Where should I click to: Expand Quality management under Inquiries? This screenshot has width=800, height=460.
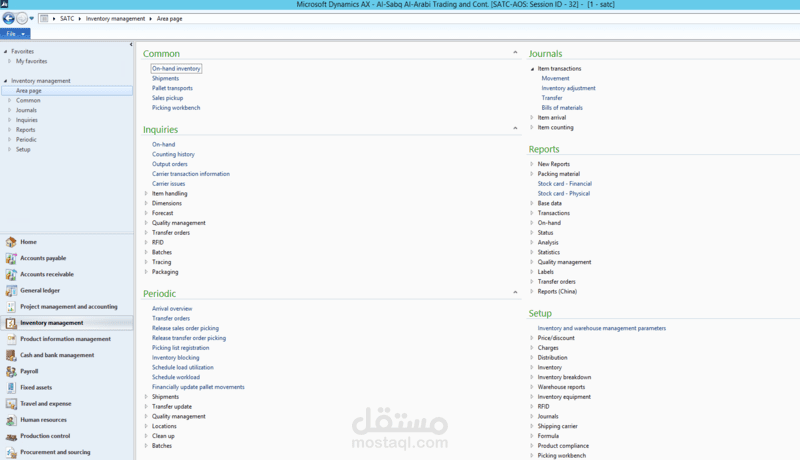click(146, 223)
